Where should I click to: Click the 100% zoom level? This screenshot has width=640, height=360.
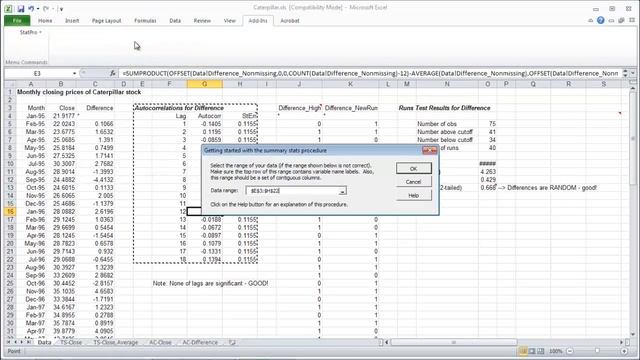click(x=556, y=351)
